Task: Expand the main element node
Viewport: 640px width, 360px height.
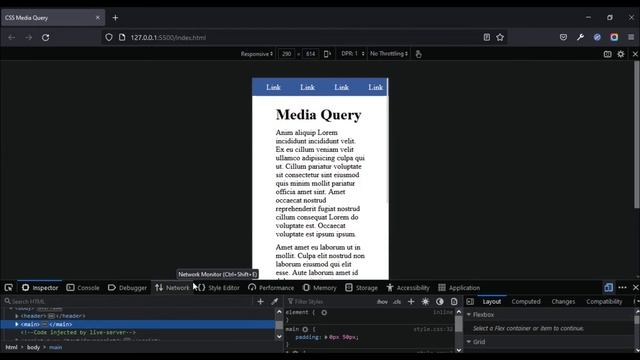Action: 17,324
